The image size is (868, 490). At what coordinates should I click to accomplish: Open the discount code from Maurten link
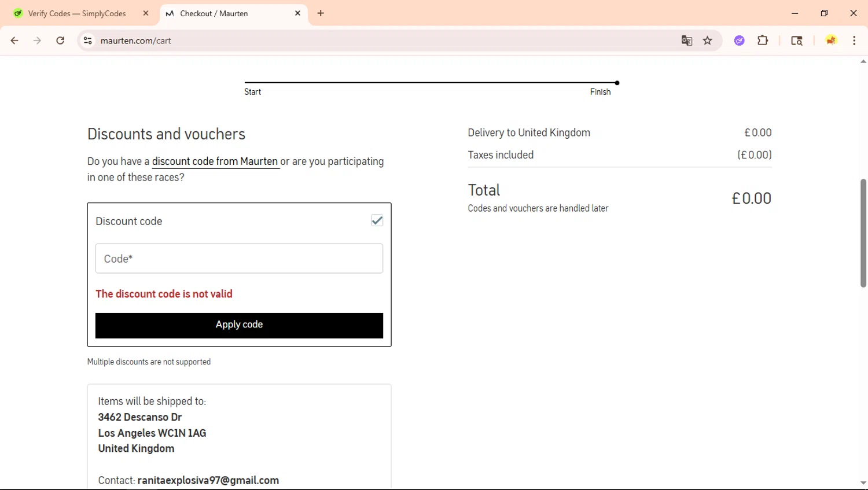pos(215,161)
